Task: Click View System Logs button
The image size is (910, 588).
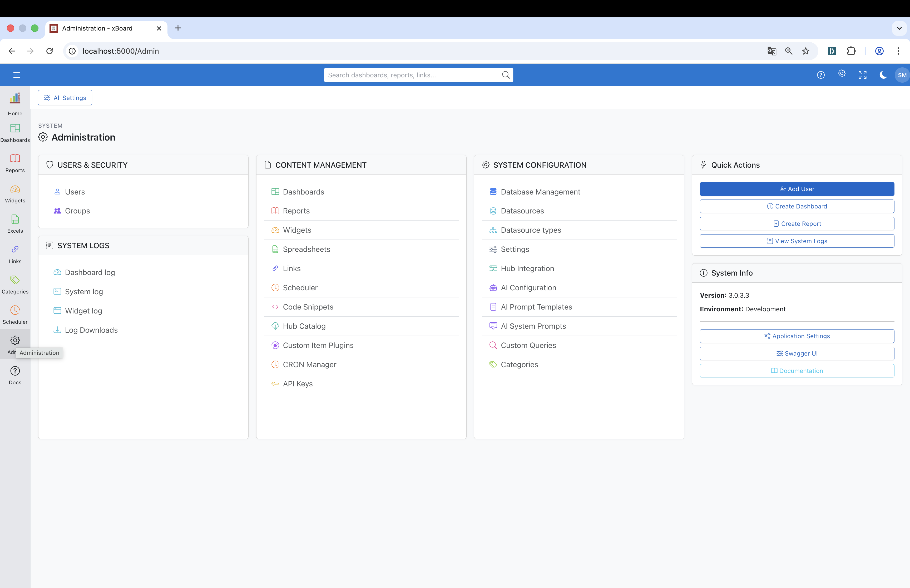Action: (797, 241)
